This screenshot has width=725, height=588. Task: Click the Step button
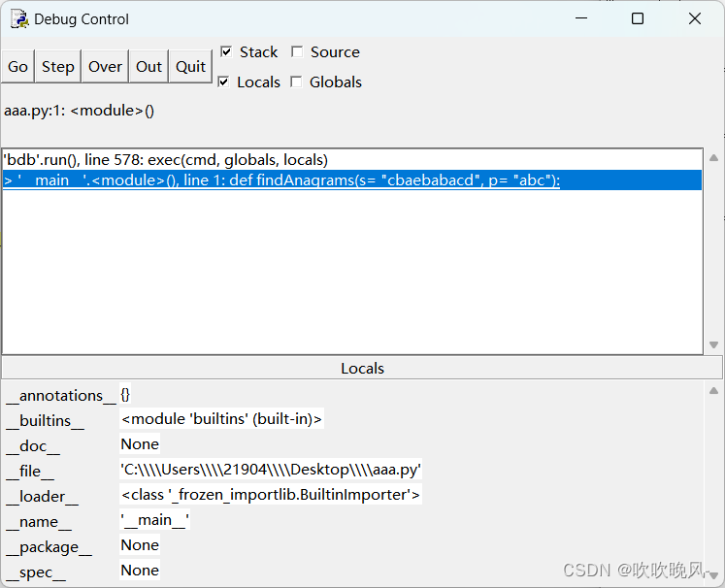(x=57, y=67)
